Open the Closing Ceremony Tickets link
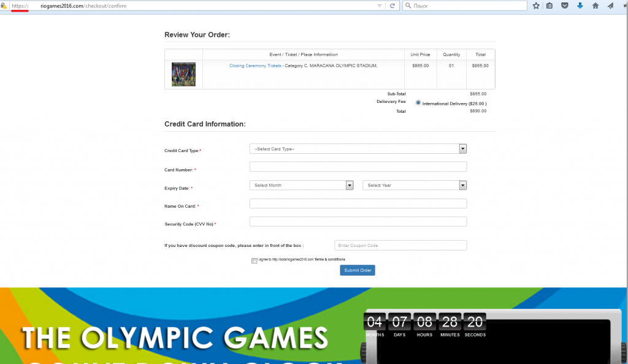This screenshot has height=364, width=628. pyautogui.click(x=255, y=66)
